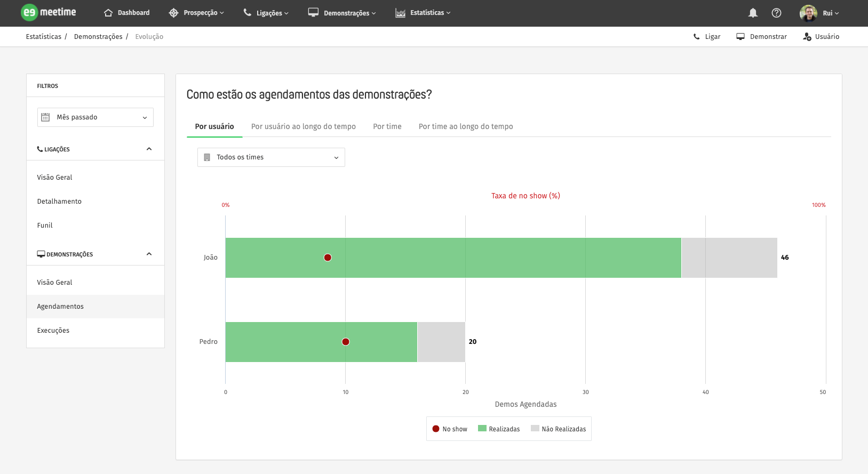Toggle Não Realizadas series in legend
The width and height of the screenshot is (868, 474).
(x=558, y=429)
